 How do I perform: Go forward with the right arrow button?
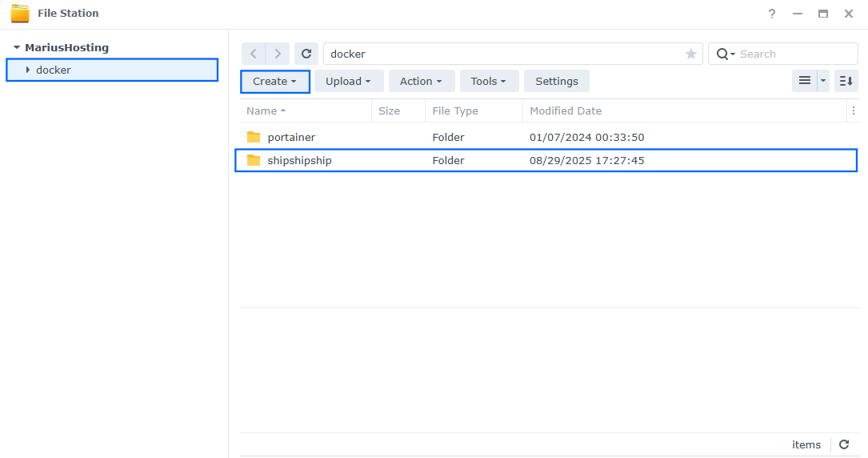pyautogui.click(x=278, y=54)
